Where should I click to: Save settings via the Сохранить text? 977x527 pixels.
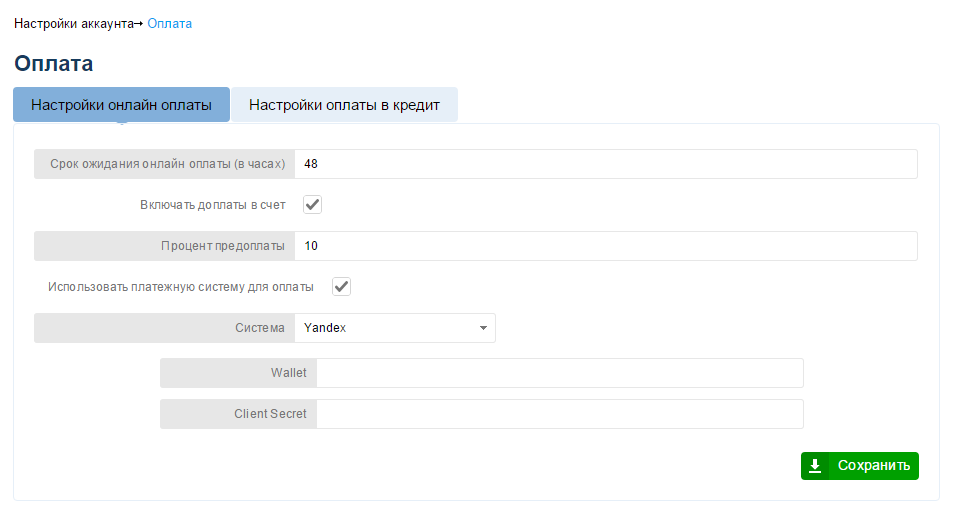coord(874,466)
